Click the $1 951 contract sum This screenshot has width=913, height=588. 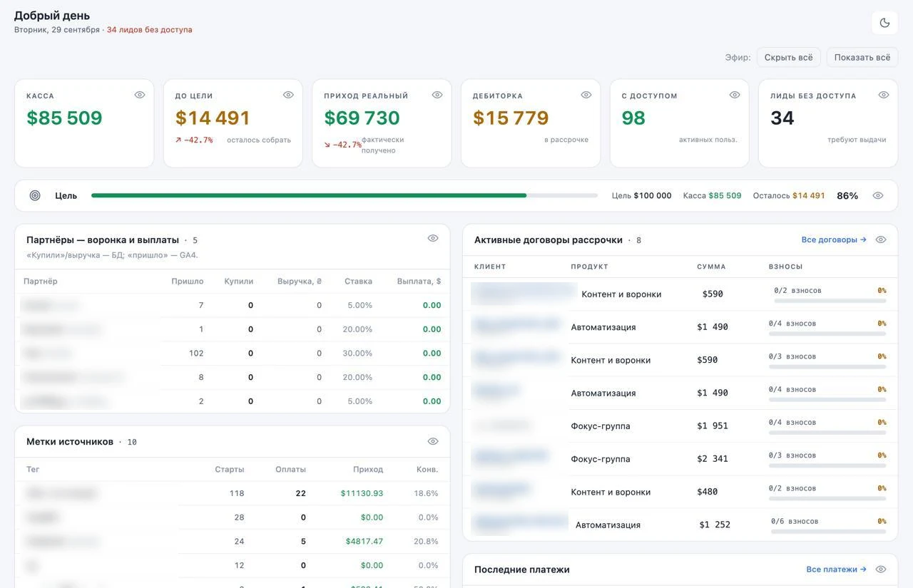click(713, 425)
